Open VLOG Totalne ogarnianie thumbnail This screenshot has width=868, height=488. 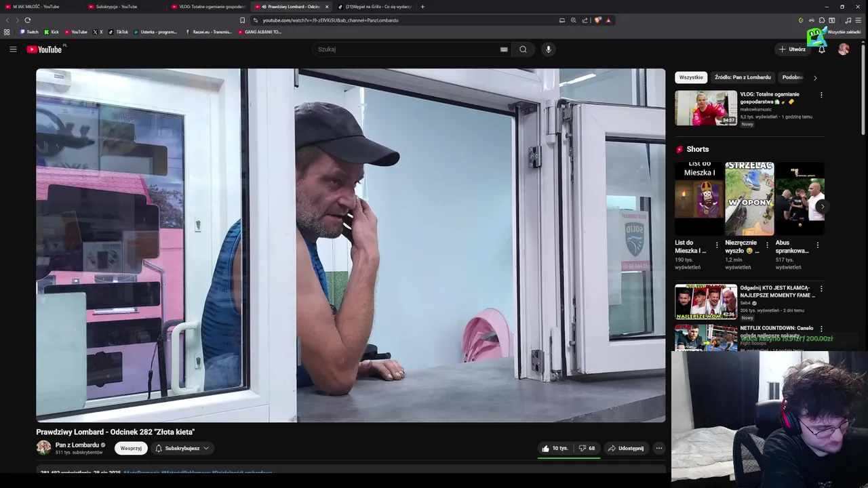[705, 108]
